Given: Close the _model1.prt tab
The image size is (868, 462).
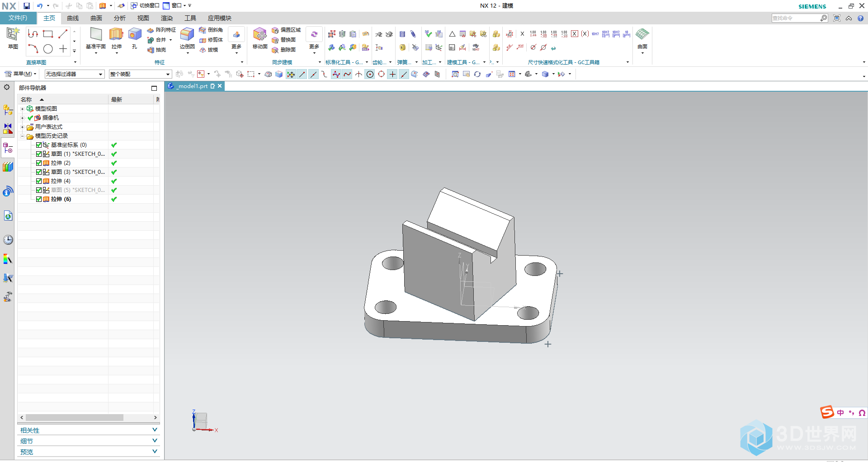Looking at the screenshot, I should (x=220, y=86).
